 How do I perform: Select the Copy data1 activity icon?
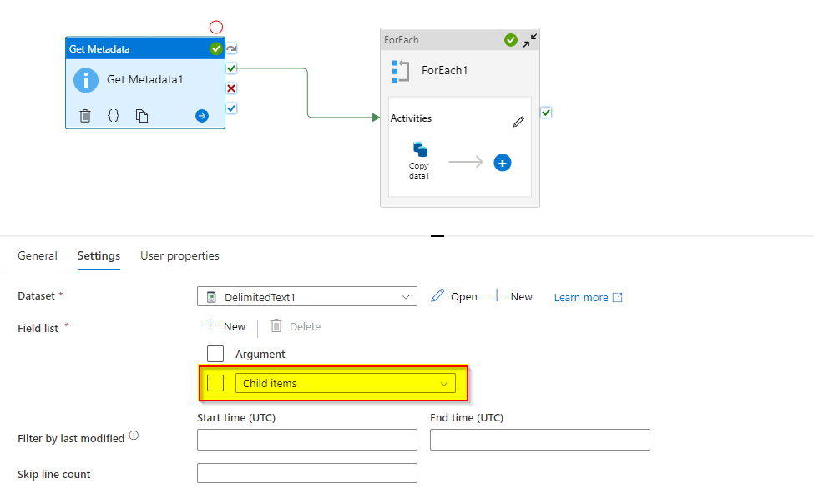(x=419, y=150)
